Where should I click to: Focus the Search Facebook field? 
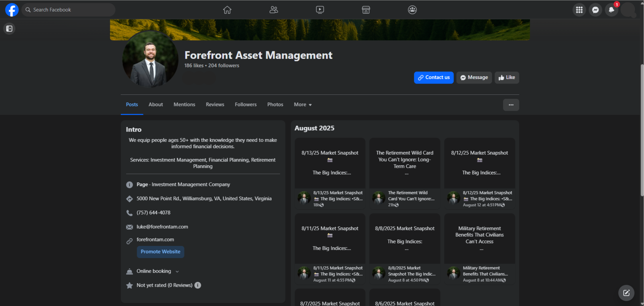click(x=69, y=10)
